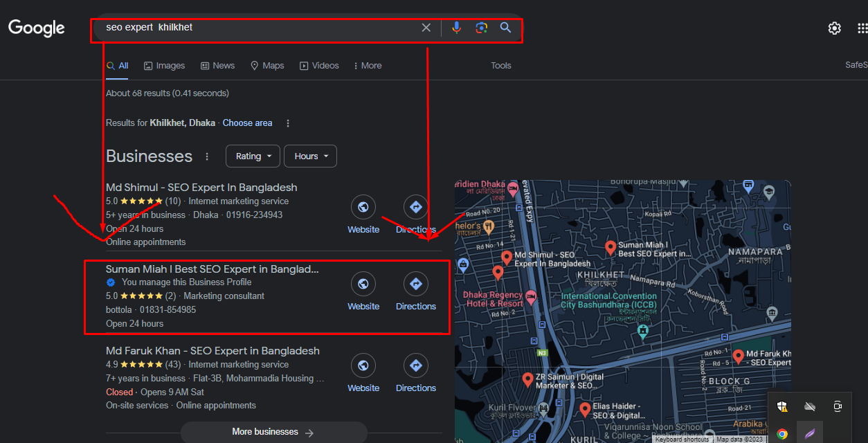
Task: Click the voice search microphone icon
Action: pos(456,28)
